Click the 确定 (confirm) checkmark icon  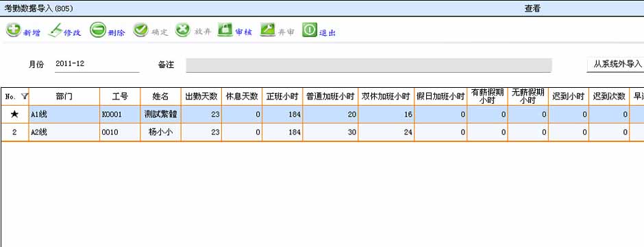coord(141,30)
